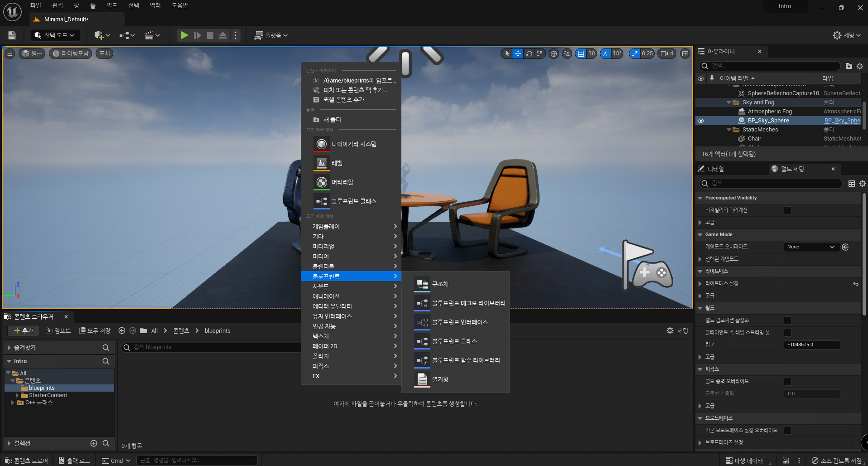Screen dimensions: 868x466
Task: Add new collection plus icon
Action: pos(94,443)
